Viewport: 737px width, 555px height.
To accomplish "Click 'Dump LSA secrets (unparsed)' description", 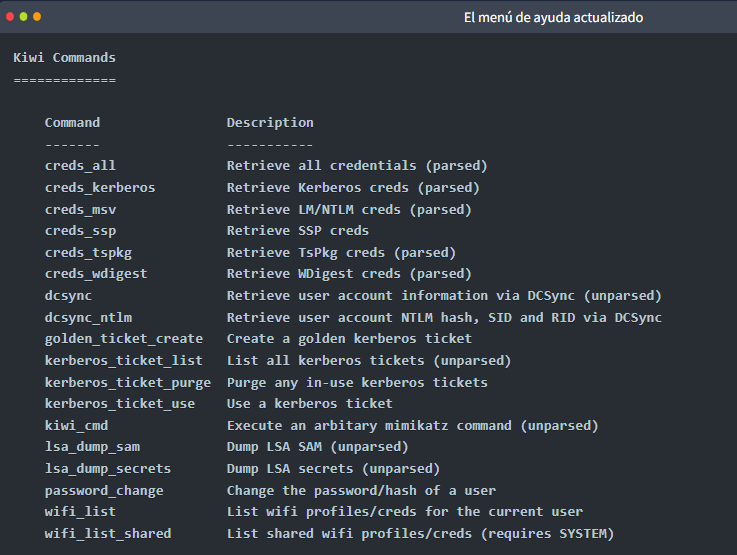I will (333, 469).
